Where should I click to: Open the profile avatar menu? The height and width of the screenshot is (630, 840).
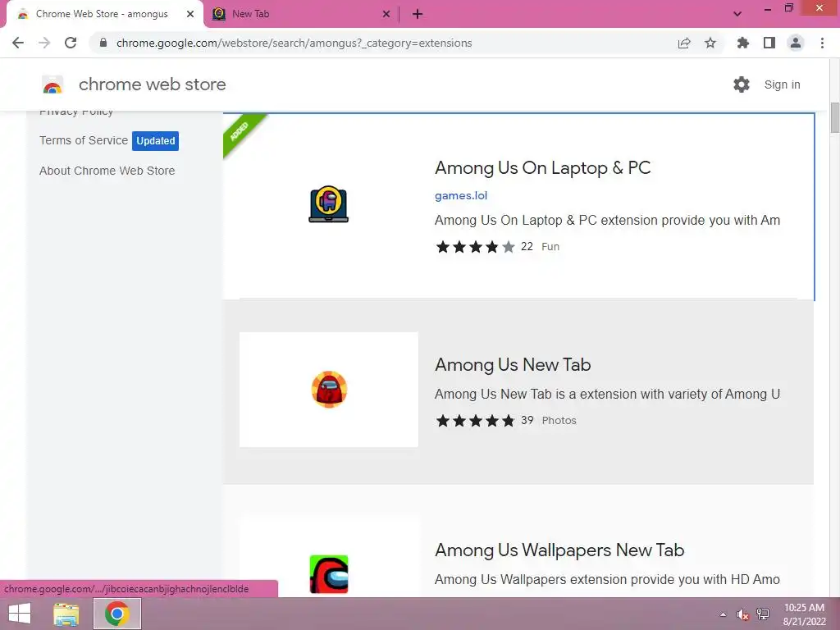796,43
